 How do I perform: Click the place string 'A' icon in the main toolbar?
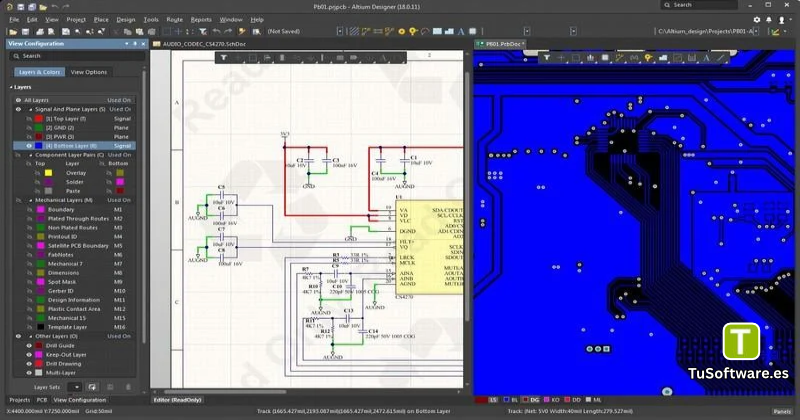[461, 32]
